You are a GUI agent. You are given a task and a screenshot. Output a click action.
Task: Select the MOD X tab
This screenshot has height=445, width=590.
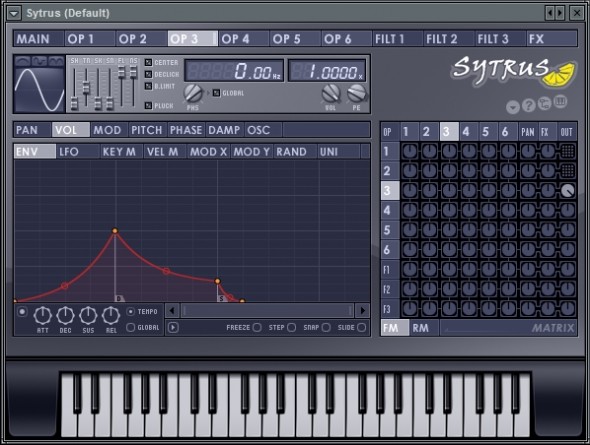(209, 152)
